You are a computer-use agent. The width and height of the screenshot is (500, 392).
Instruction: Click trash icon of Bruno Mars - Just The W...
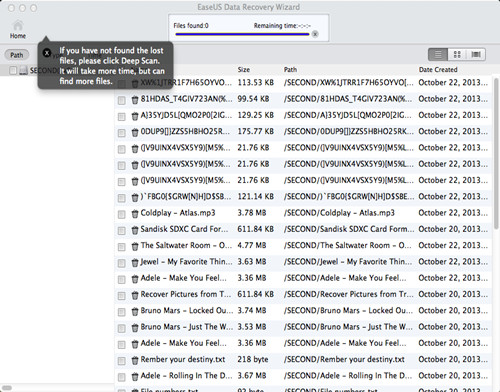[135, 328]
